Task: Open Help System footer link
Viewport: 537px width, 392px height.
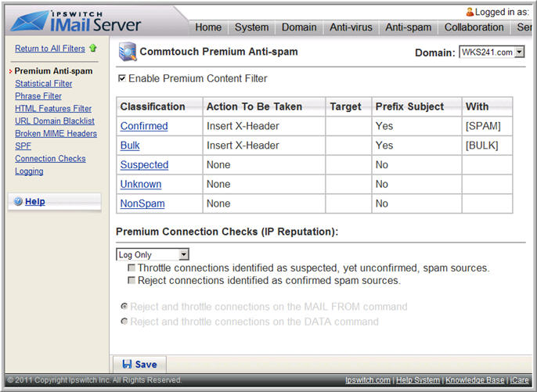Action: pyautogui.click(x=418, y=380)
